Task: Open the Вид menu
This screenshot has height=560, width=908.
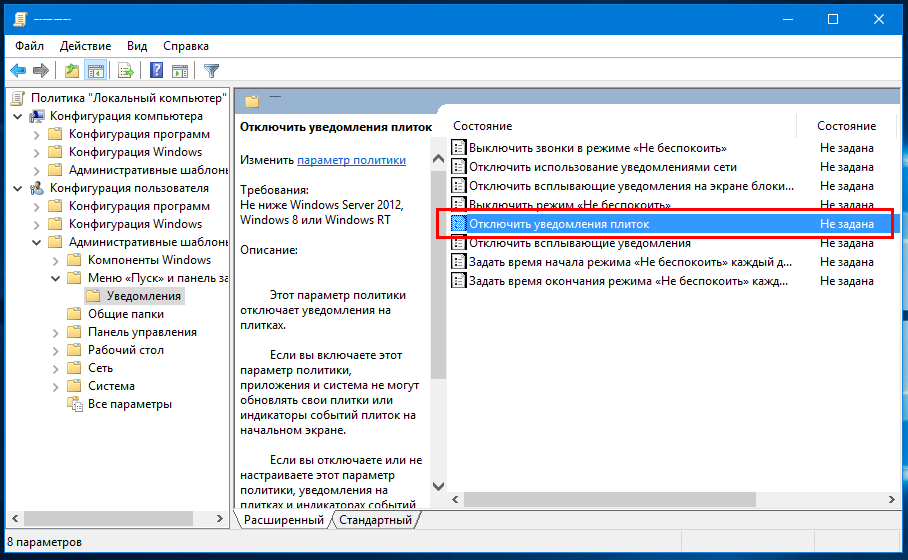Action: coord(137,46)
